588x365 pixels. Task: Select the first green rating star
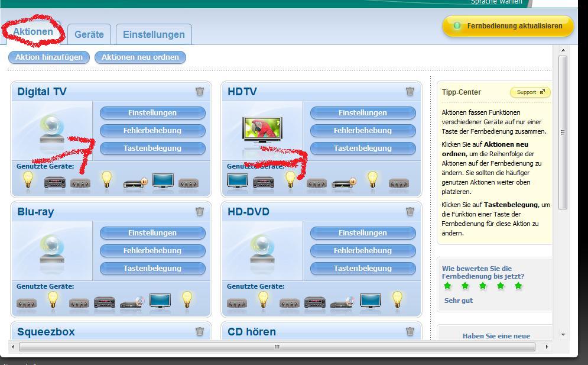click(447, 286)
